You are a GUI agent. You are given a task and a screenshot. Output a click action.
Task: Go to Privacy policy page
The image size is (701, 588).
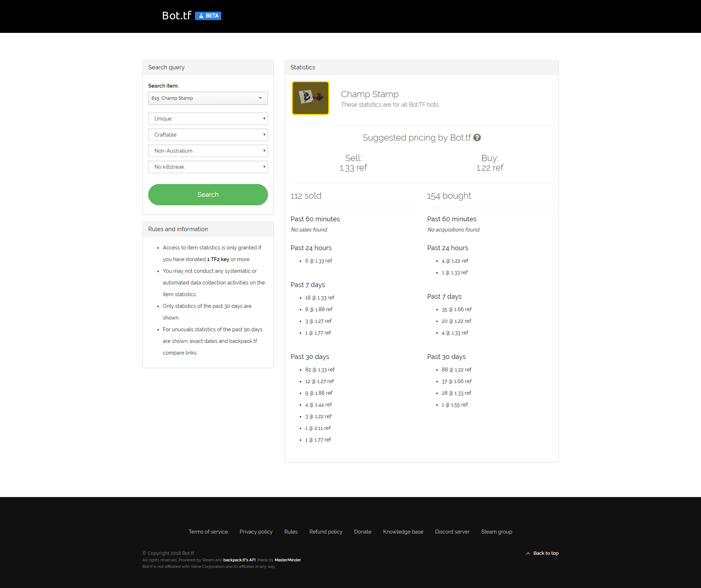[256, 532]
